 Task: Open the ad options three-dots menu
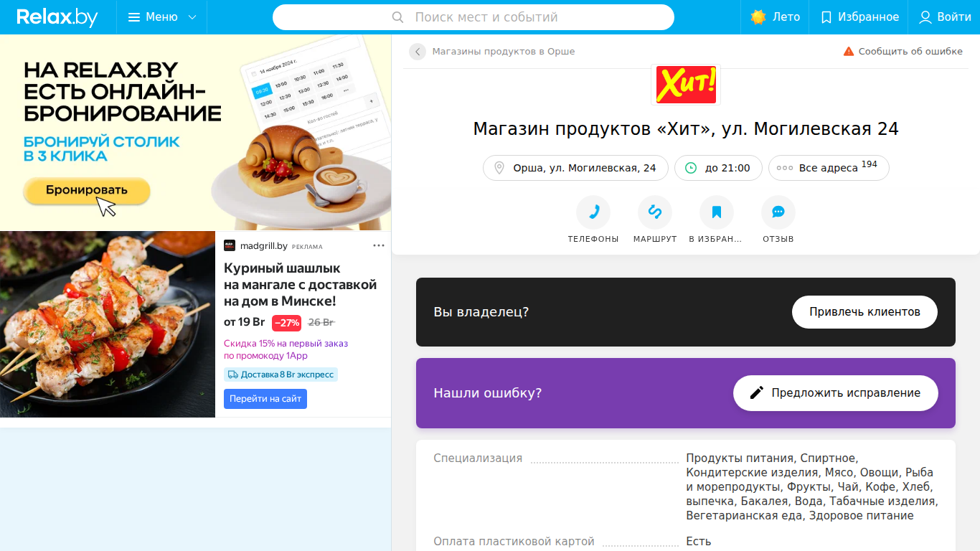(x=379, y=246)
